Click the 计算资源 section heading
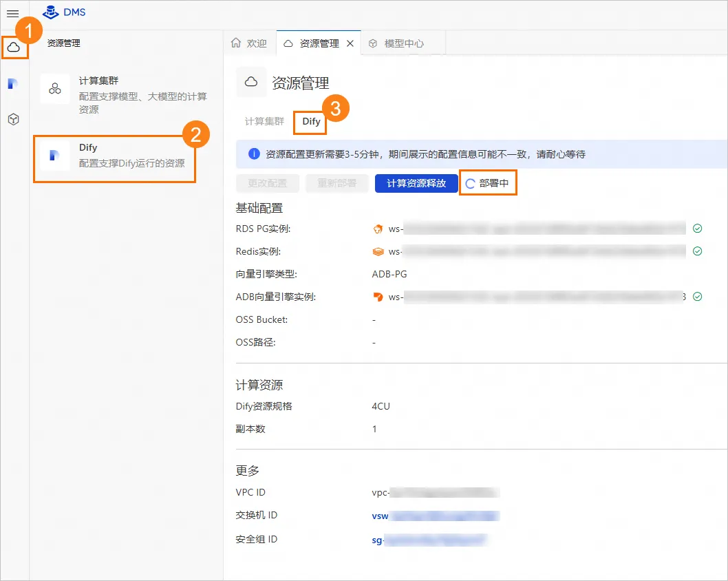Viewport: 728px width, 581px height. point(259,385)
